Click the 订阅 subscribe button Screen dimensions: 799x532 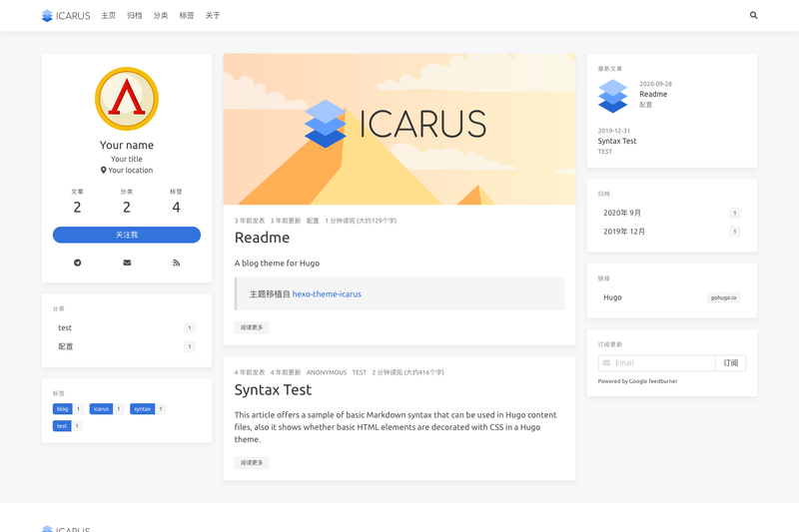(x=731, y=363)
